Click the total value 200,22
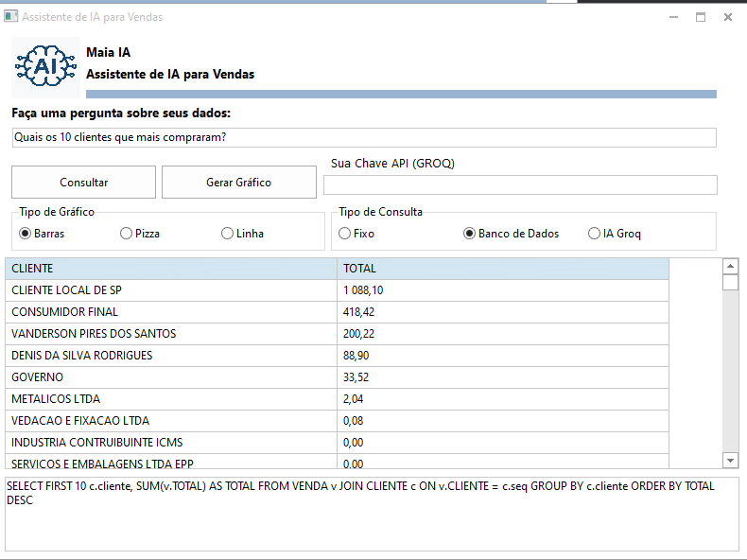 click(358, 334)
